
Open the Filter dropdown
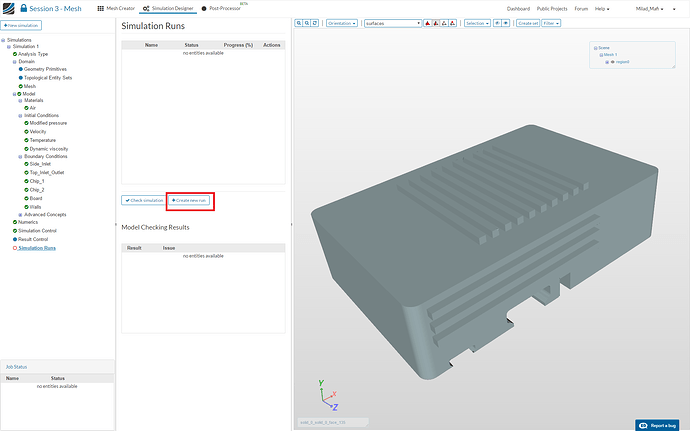551,23
